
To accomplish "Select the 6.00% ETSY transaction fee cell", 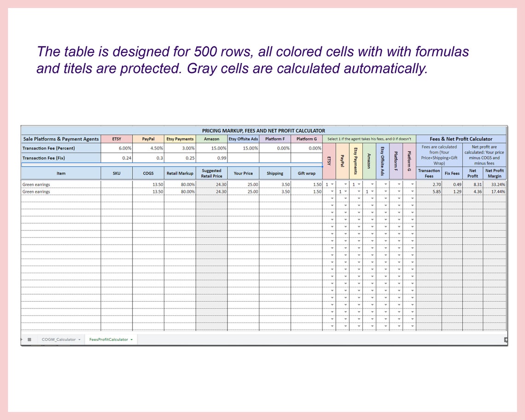I will tap(117, 148).
